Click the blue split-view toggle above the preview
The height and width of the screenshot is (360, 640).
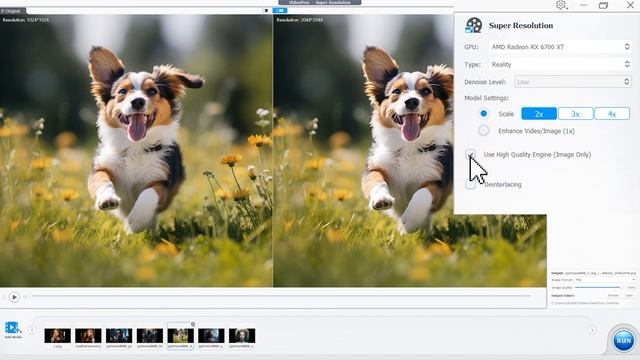click(x=280, y=10)
